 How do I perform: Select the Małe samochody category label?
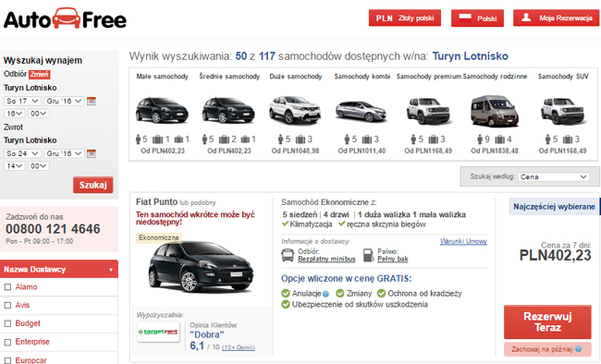pos(162,77)
